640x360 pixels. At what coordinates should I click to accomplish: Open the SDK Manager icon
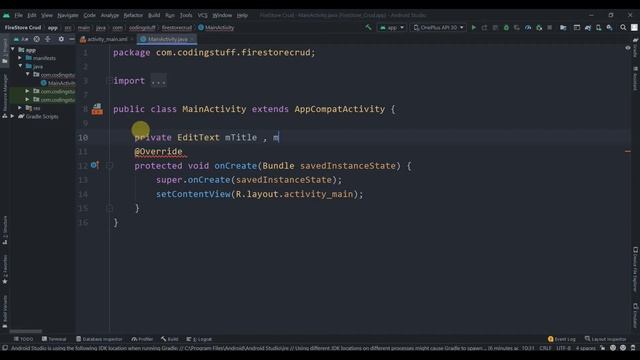click(609, 27)
